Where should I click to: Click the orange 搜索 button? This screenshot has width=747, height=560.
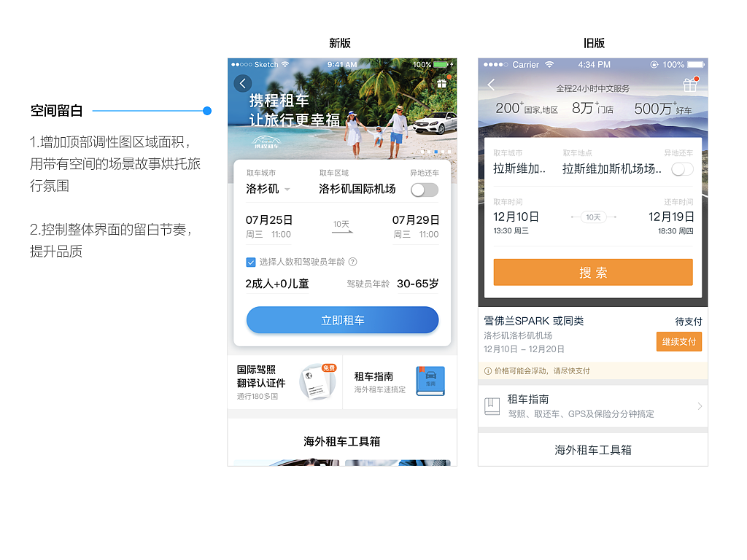(593, 273)
